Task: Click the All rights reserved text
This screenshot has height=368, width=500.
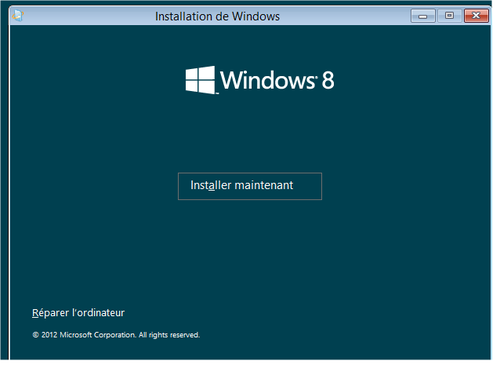Action: [169, 335]
